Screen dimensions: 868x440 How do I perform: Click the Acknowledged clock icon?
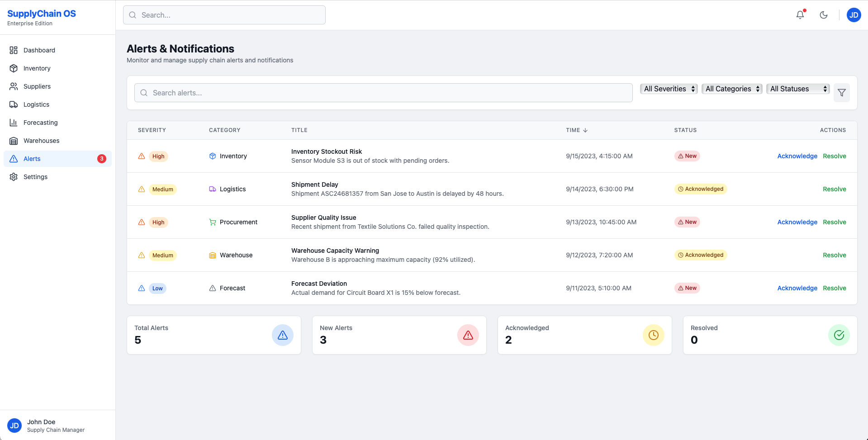tap(653, 335)
